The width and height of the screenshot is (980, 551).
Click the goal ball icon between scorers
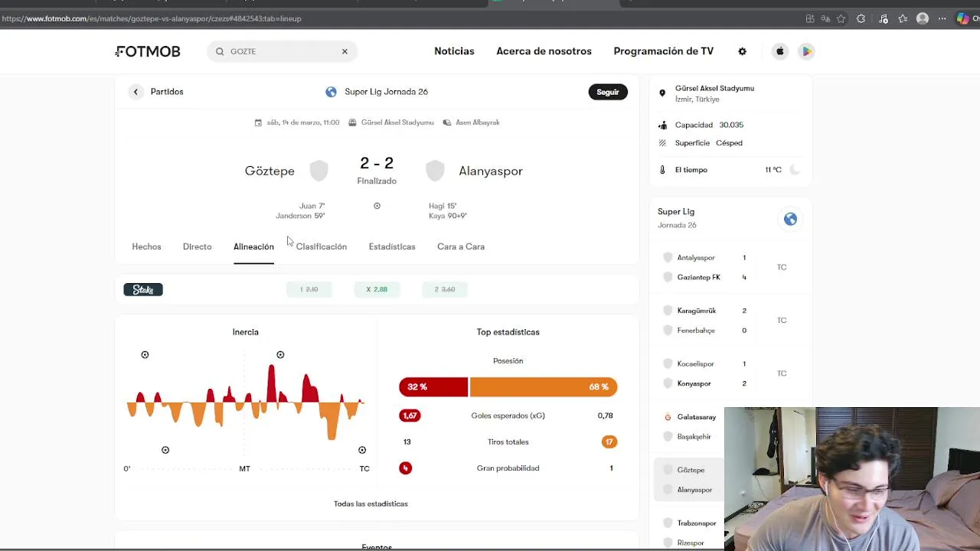click(377, 206)
